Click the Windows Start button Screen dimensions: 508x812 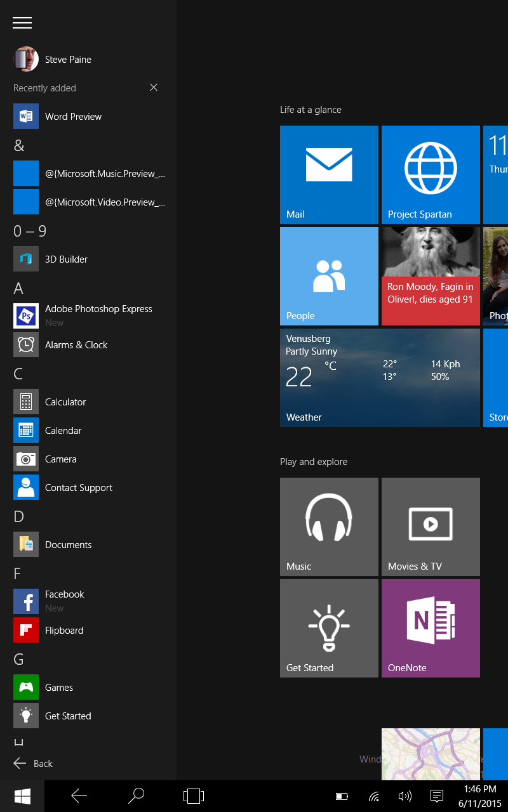click(22, 796)
